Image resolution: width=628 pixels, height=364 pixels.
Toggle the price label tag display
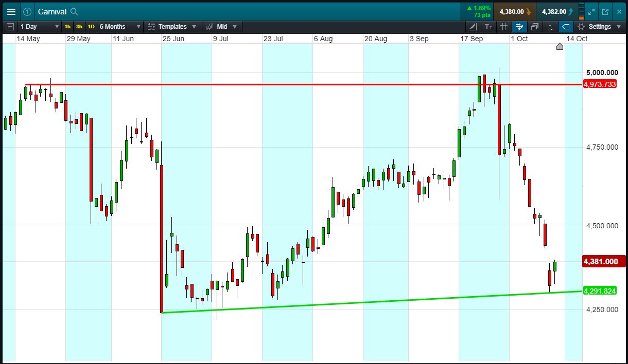(566, 27)
